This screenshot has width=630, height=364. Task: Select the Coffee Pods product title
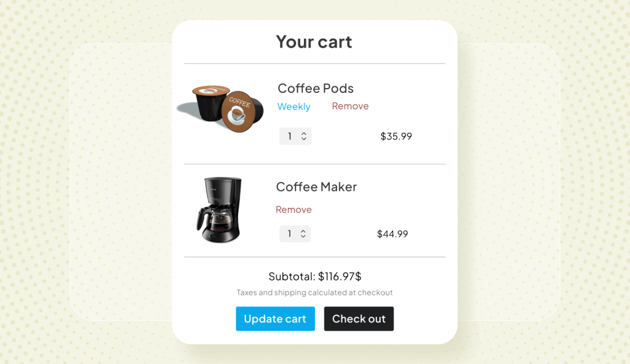tap(315, 88)
